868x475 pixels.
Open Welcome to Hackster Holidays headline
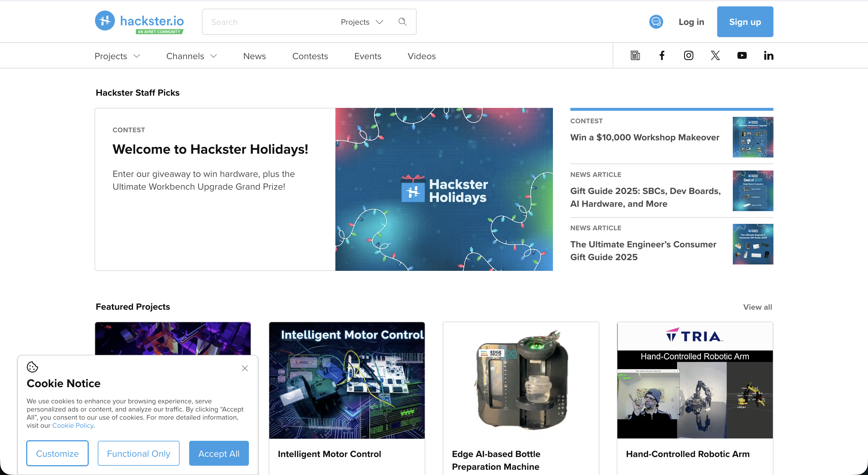(210, 149)
